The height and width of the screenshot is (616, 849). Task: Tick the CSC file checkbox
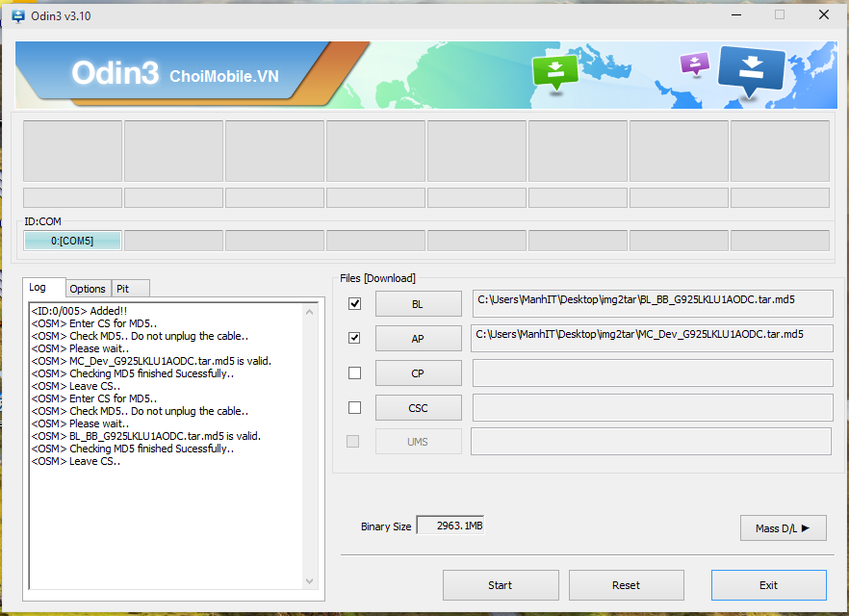pos(354,408)
